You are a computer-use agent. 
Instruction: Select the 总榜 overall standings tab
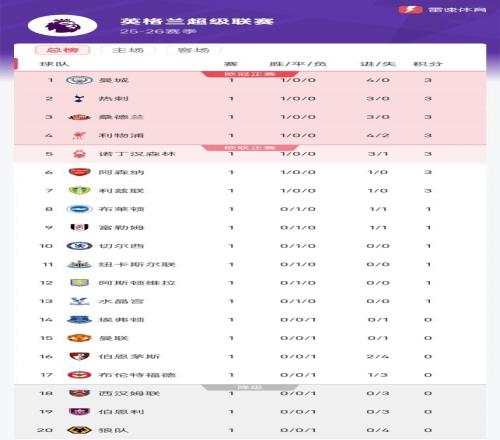pyautogui.click(x=62, y=50)
